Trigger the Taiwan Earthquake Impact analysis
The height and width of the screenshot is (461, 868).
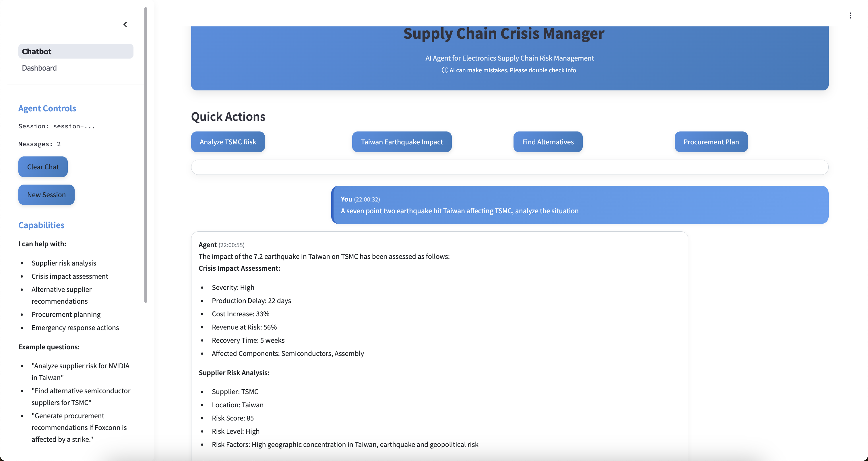401,142
